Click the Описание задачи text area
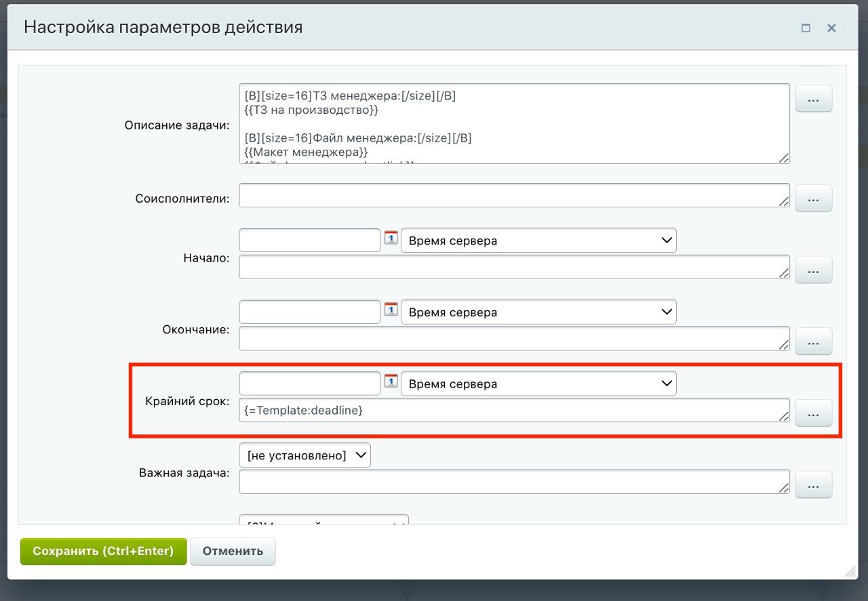 [513, 124]
